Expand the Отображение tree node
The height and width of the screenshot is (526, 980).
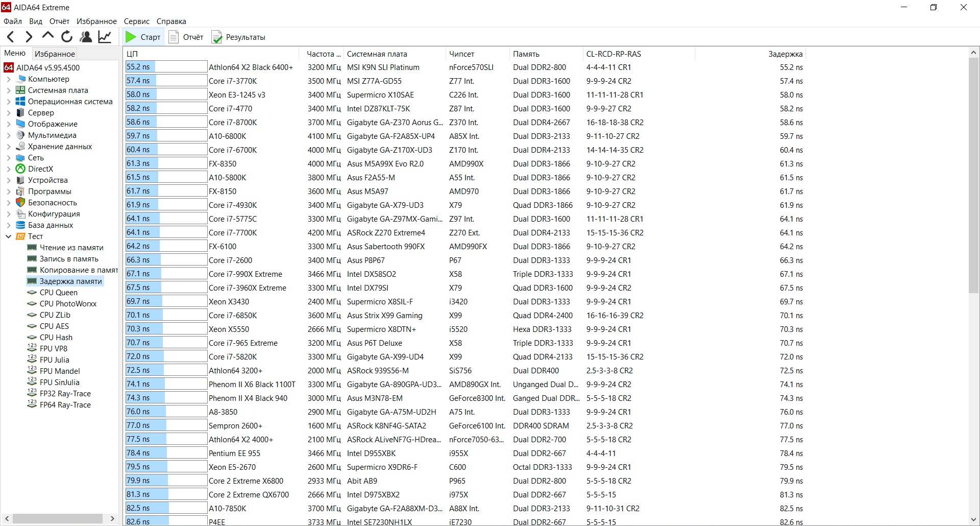coord(8,124)
